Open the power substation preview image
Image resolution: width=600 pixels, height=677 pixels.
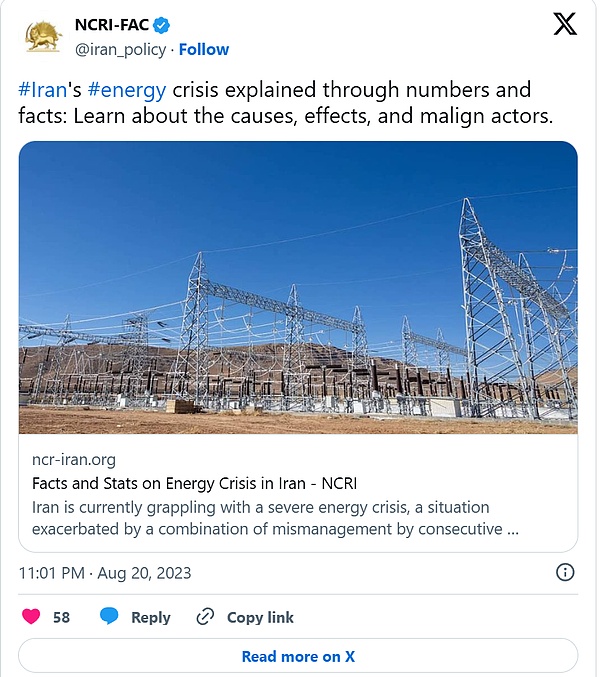[x=298, y=287]
